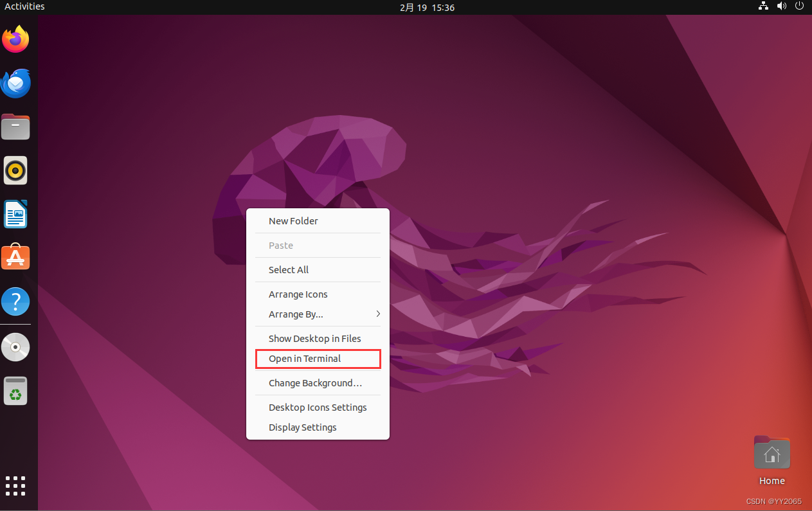The width and height of the screenshot is (812, 511).
Task: Click the power icon in top bar
Action: tap(800, 6)
